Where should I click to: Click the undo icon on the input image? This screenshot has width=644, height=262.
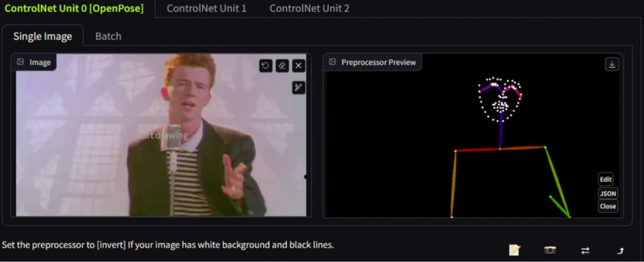(x=266, y=65)
